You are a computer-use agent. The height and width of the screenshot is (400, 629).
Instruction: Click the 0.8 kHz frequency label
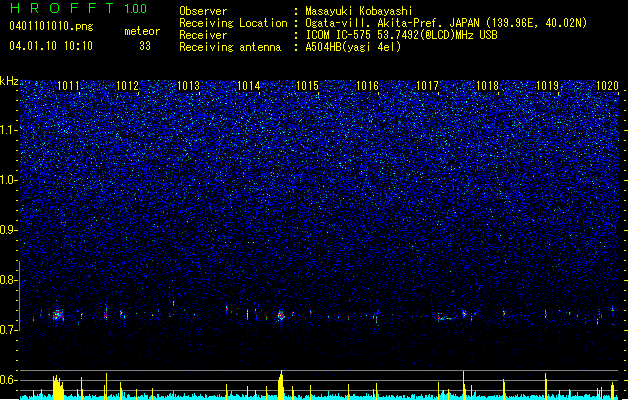pyautogui.click(x=8, y=280)
